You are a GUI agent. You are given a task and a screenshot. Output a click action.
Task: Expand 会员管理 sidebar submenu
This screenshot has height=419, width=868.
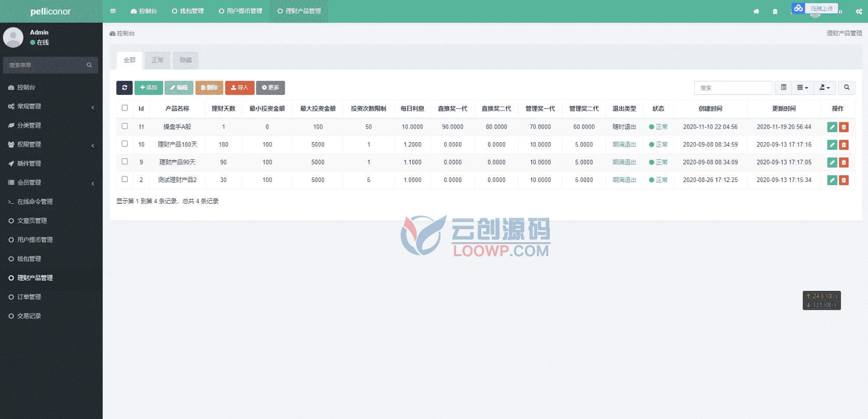[51, 183]
